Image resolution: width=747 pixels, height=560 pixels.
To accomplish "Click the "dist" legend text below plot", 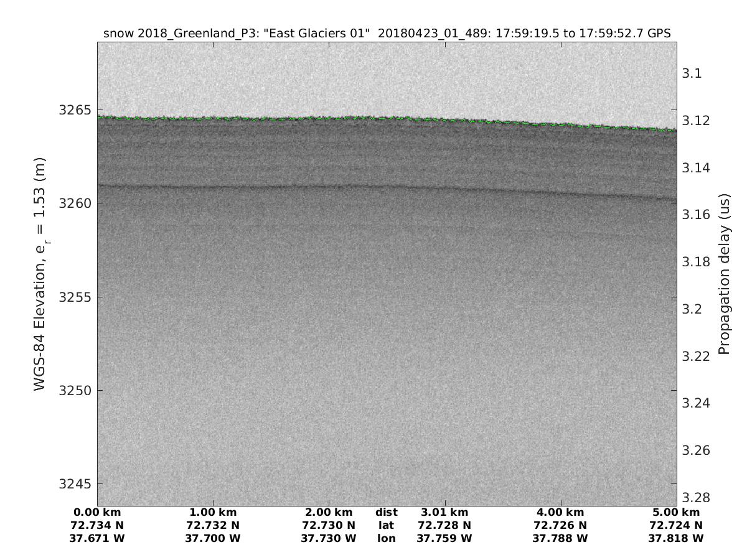I will pyautogui.click(x=386, y=512).
